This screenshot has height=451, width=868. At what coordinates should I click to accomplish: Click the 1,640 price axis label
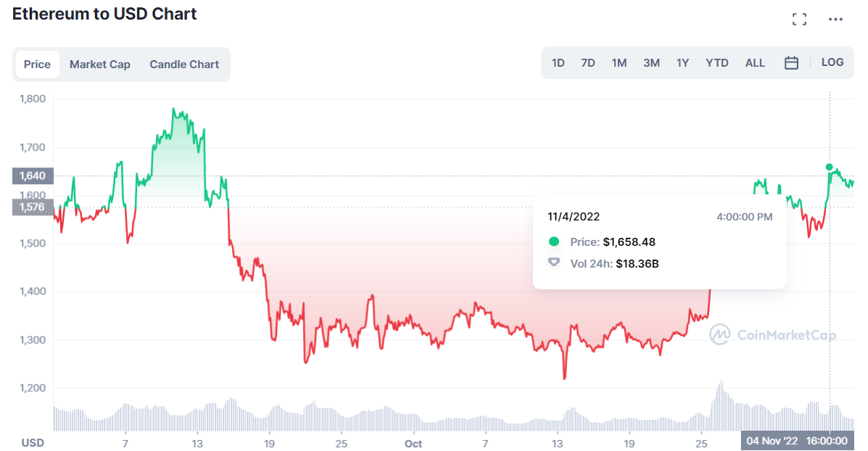click(32, 175)
